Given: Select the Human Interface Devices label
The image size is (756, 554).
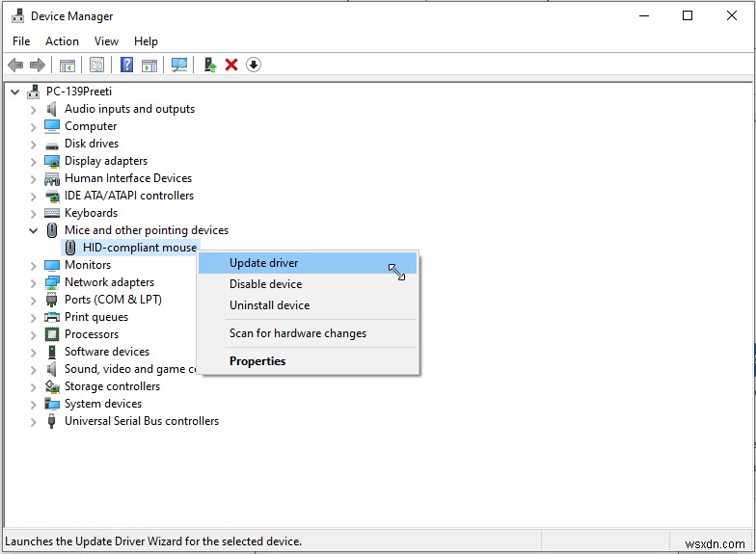Looking at the screenshot, I should (x=128, y=178).
